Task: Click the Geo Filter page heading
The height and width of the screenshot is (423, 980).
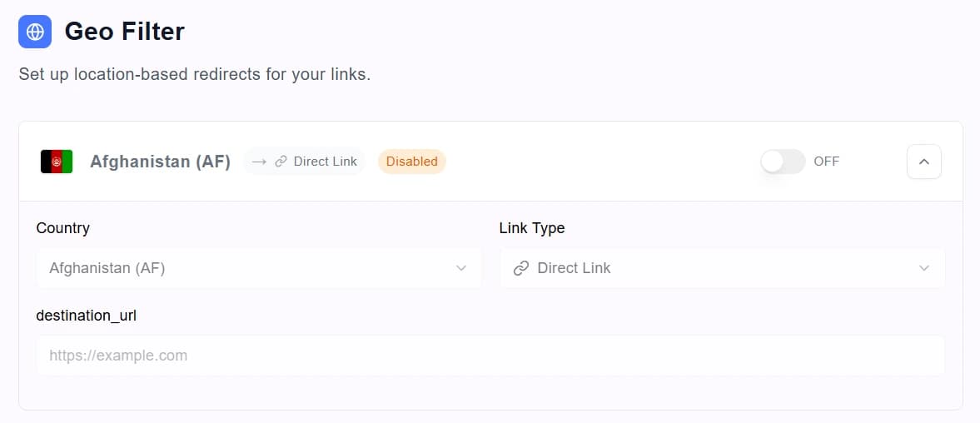Action: click(x=124, y=32)
